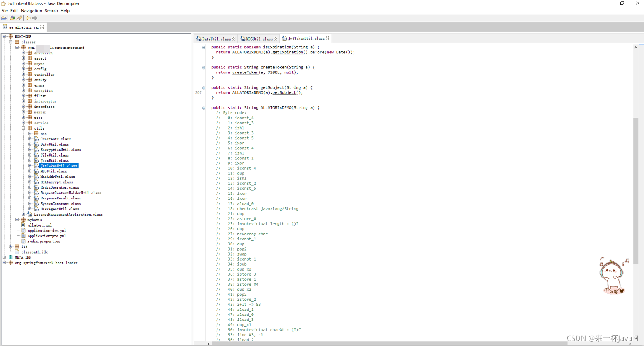
Task: Click the Forward arrow toolbar icon
Action: tap(35, 18)
